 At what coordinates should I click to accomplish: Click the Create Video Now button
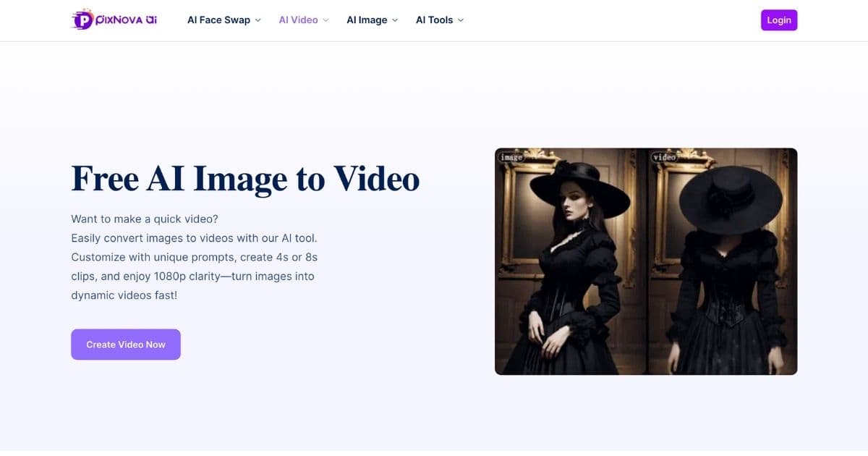[x=125, y=344]
